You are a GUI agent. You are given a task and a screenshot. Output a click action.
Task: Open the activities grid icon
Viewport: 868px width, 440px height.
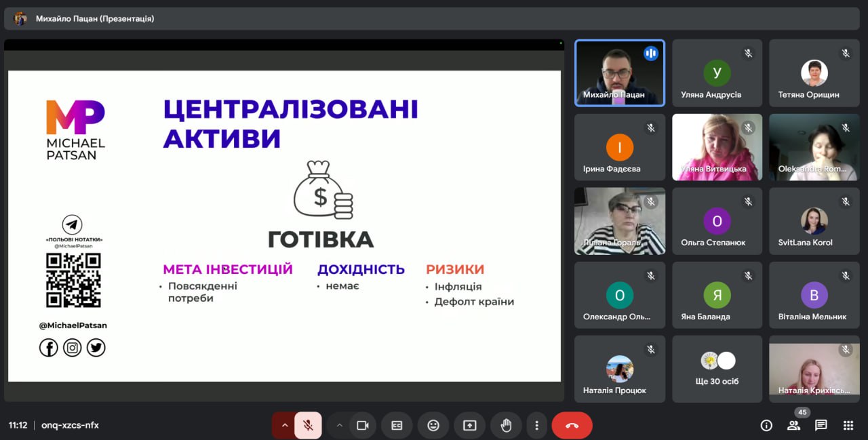(848, 425)
